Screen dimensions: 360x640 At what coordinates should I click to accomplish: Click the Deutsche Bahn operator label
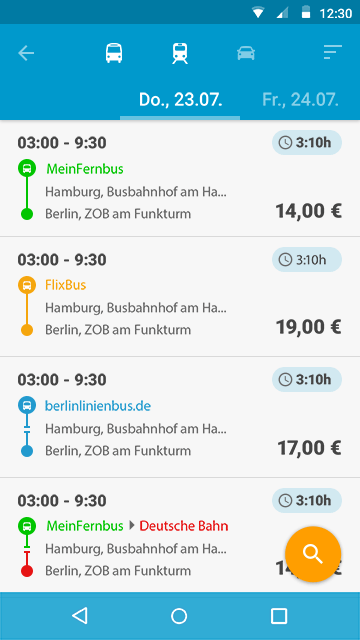tap(184, 526)
